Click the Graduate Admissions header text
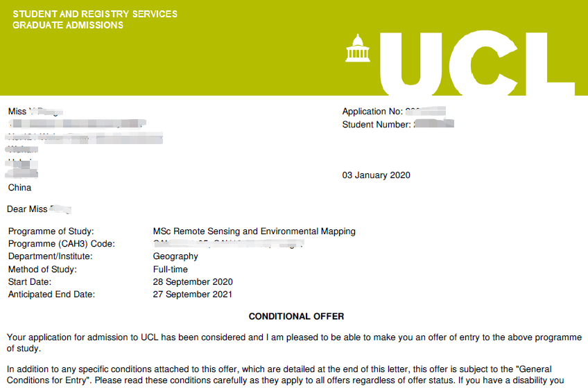The height and width of the screenshot is (388, 588). [68, 25]
